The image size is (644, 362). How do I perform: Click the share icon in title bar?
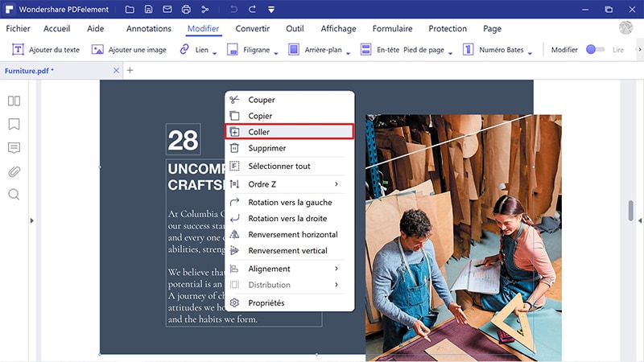tap(205, 9)
